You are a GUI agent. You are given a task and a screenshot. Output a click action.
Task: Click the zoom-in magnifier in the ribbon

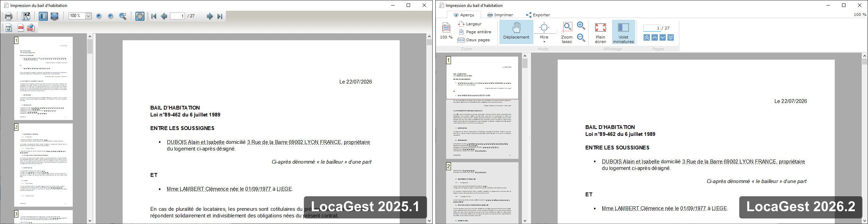click(x=581, y=26)
